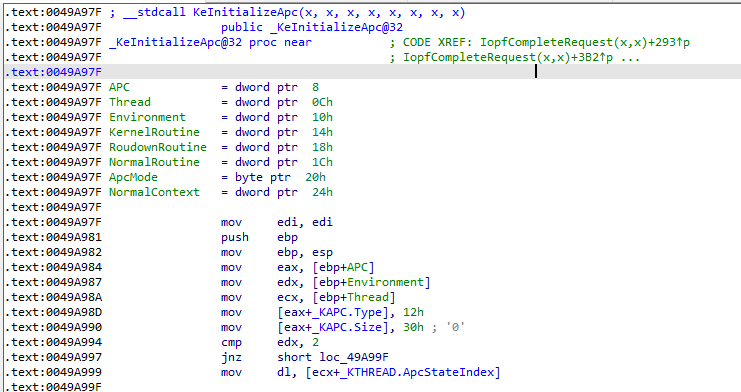Click offset 1Ch of NormalRoutine
The height and width of the screenshot is (392, 741).
click(322, 163)
